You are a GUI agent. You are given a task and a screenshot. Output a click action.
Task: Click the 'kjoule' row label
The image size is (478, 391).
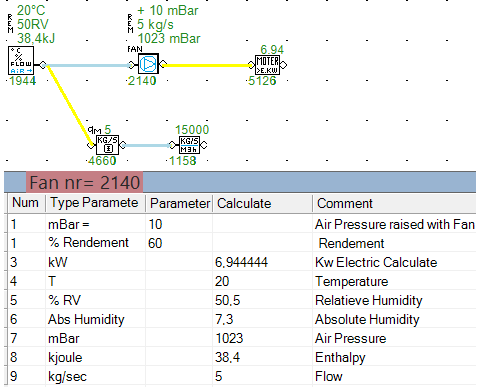pyautogui.click(x=65, y=357)
